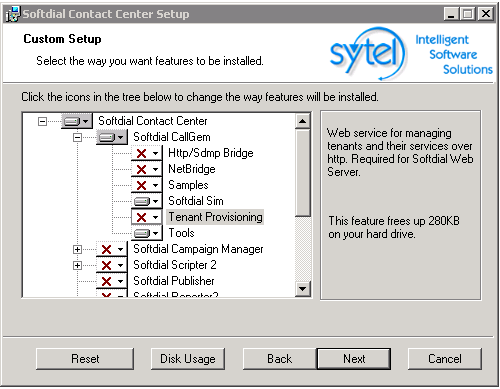Select the Softdial Sim feature

[196, 201]
